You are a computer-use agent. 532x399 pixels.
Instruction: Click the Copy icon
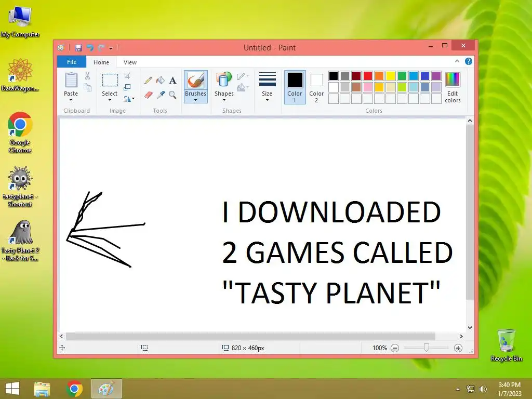(87, 87)
